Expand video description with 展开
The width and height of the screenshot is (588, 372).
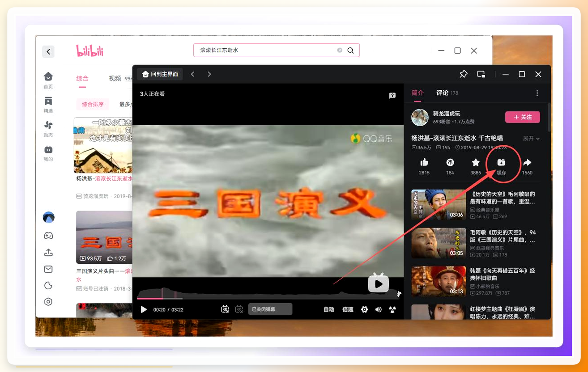tap(531, 139)
